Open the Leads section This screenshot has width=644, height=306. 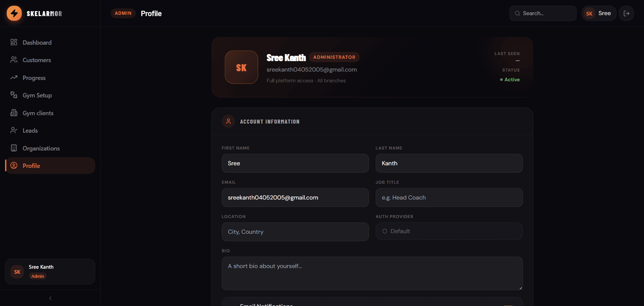[x=50, y=130]
